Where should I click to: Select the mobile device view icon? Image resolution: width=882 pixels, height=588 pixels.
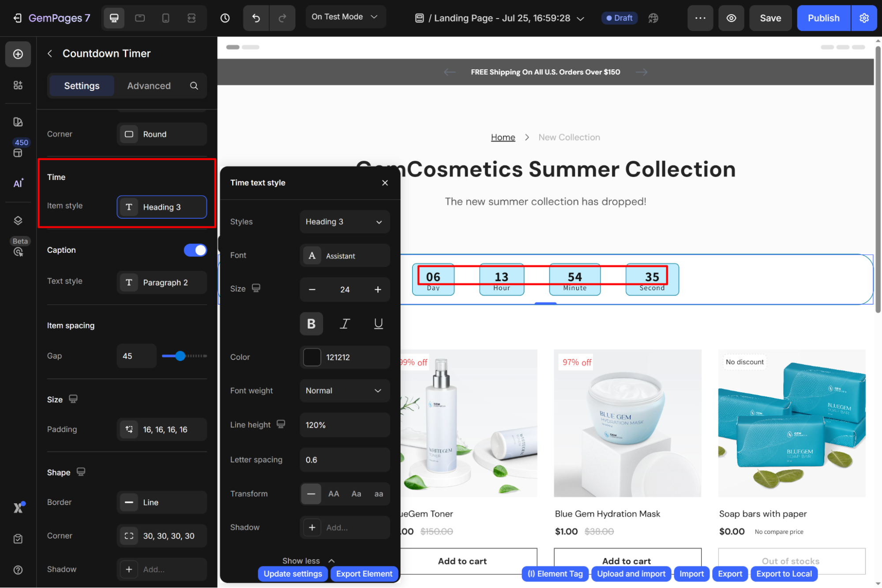tap(165, 18)
